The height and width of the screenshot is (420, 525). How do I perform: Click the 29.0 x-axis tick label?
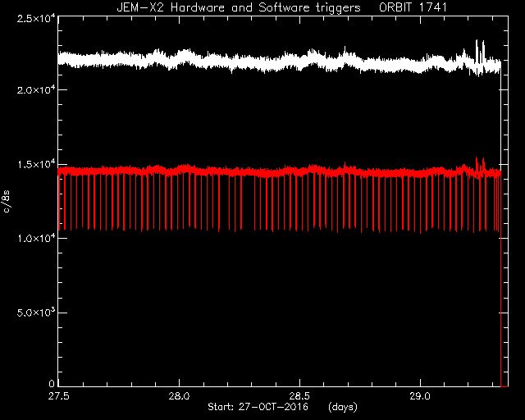point(420,396)
